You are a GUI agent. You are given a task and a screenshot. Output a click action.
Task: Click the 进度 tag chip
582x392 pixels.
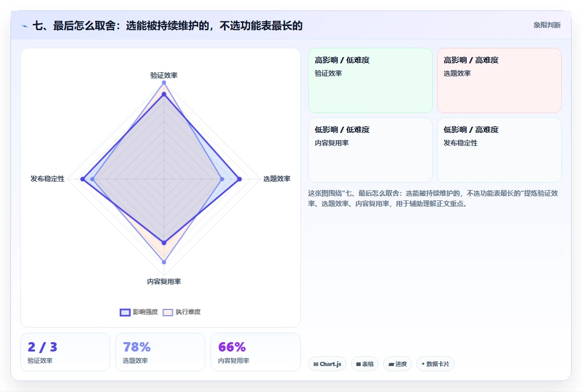(x=398, y=364)
